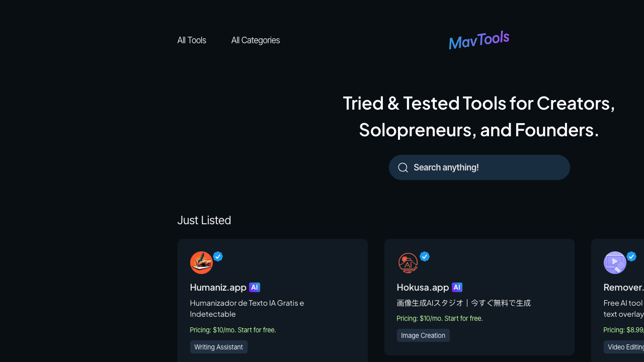644x362 pixels.
Task: Click Humaniz.app pricing text
Action: point(233,330)
